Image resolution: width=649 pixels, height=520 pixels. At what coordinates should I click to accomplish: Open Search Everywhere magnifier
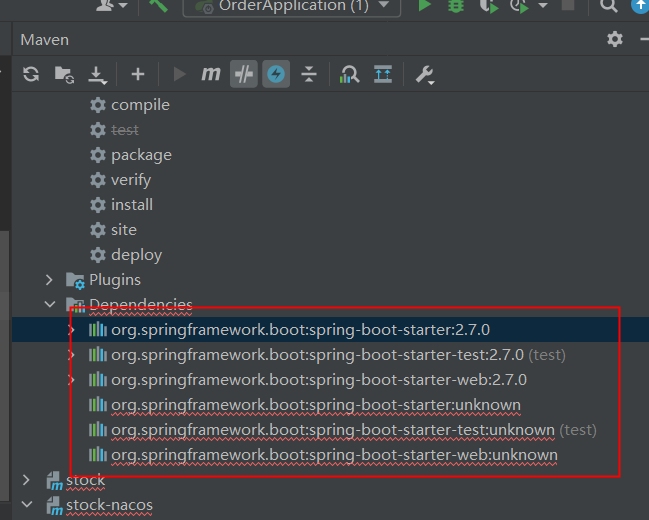pos(608,6)
